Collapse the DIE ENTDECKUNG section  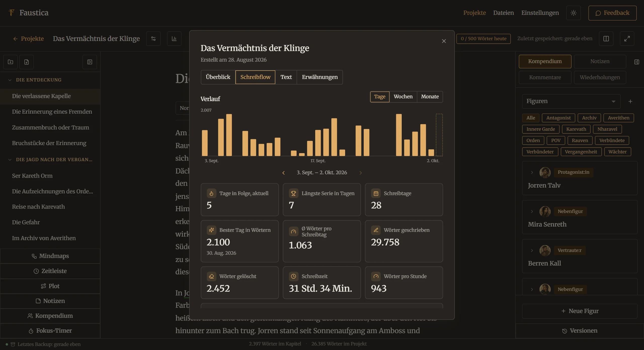(x=10, y=80)
